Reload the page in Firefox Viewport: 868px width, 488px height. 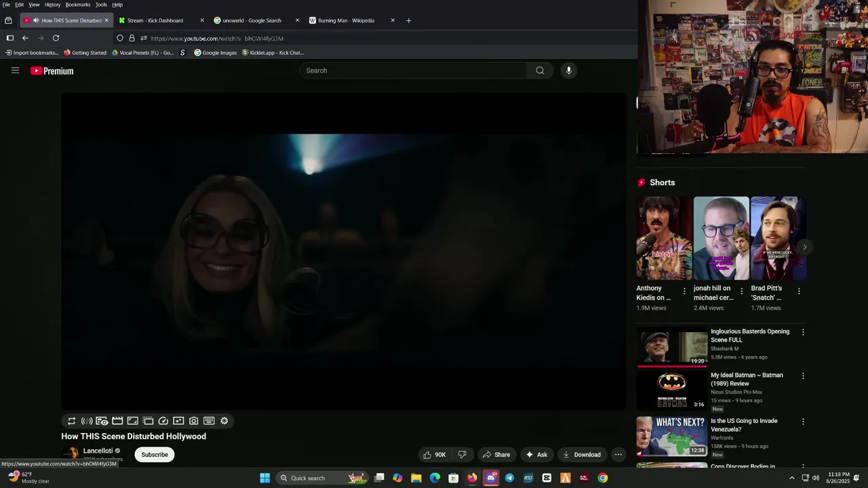pyautogui.click(x=56, y=38)
